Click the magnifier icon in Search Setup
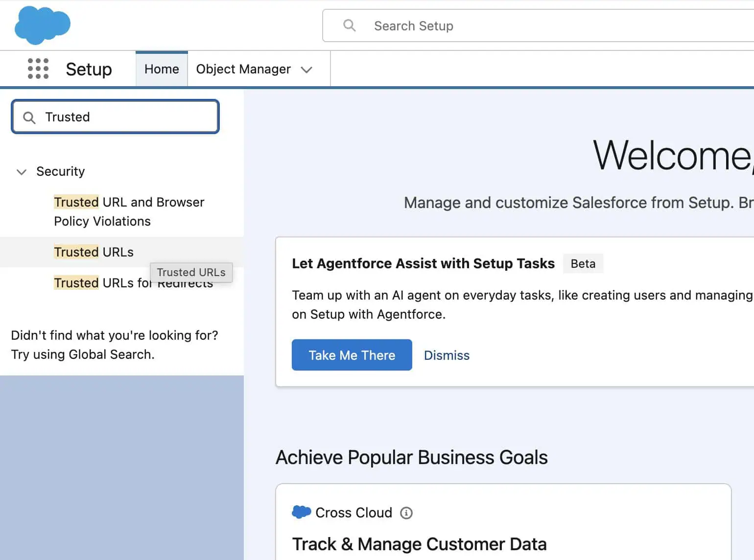754x560 pixels. pos(349,25)
